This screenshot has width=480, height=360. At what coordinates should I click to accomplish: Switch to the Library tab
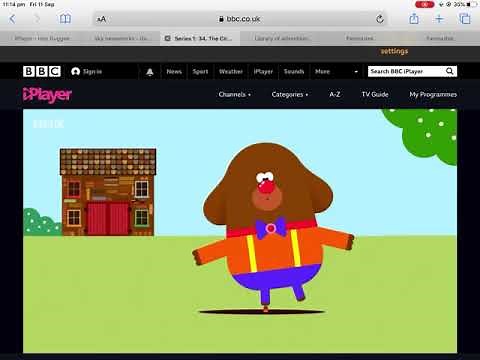tap(280, 38)
